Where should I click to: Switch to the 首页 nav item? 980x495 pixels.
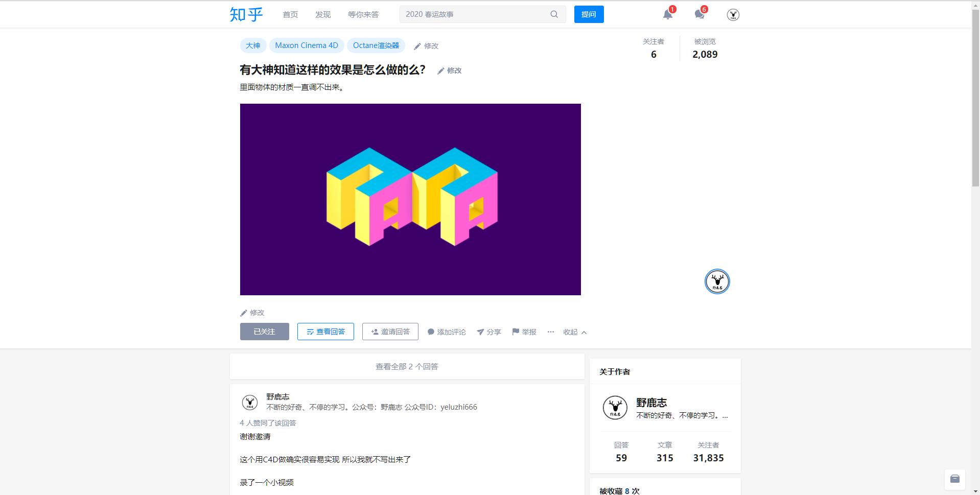pyautogui.click(x=290, y=14)
